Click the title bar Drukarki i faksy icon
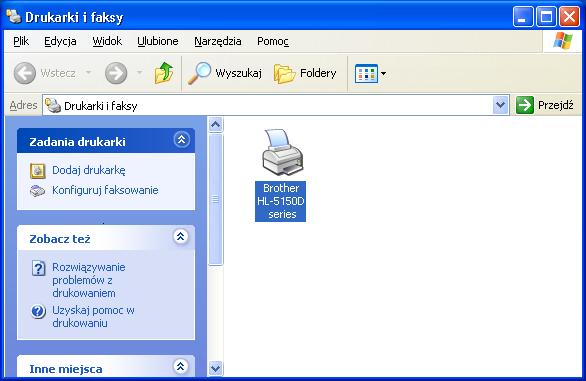Viewport: 586px width, 381px height. pyautogui.click(x=14, y=16)
